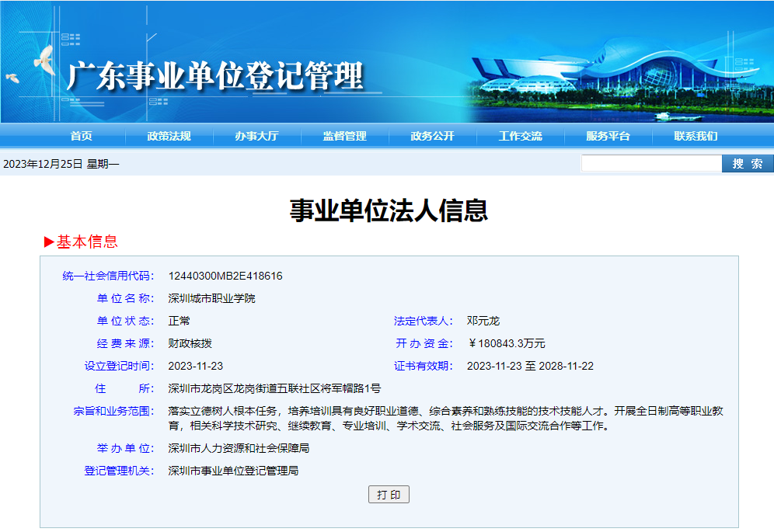This screenshot has height=532, width=774.
Task: Click the 设立登记时间 label
Action: coord(119,366)
